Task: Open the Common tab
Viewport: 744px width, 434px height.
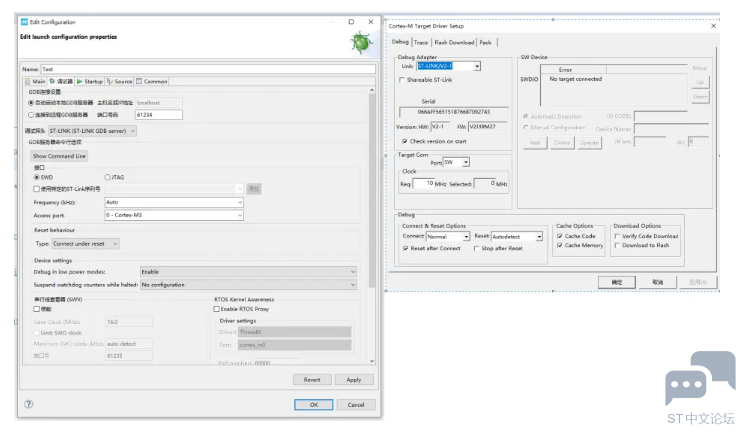Action: click(152, 82)
